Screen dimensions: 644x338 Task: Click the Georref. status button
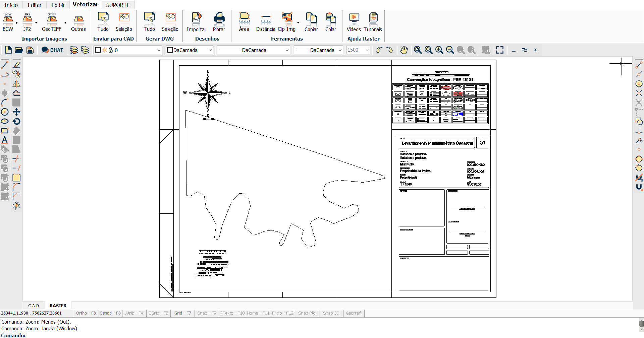point(354,313)
